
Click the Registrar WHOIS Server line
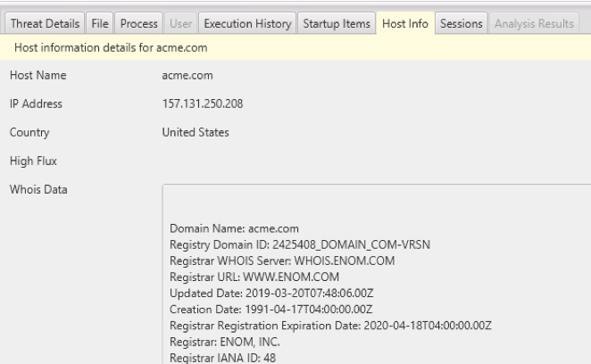(x=282, y=261)
